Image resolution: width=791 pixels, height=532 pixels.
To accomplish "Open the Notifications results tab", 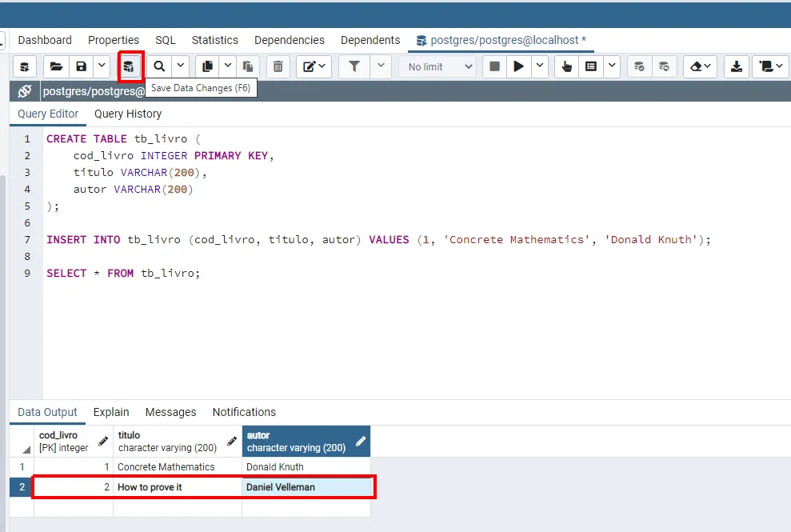I will pos(244,412).
